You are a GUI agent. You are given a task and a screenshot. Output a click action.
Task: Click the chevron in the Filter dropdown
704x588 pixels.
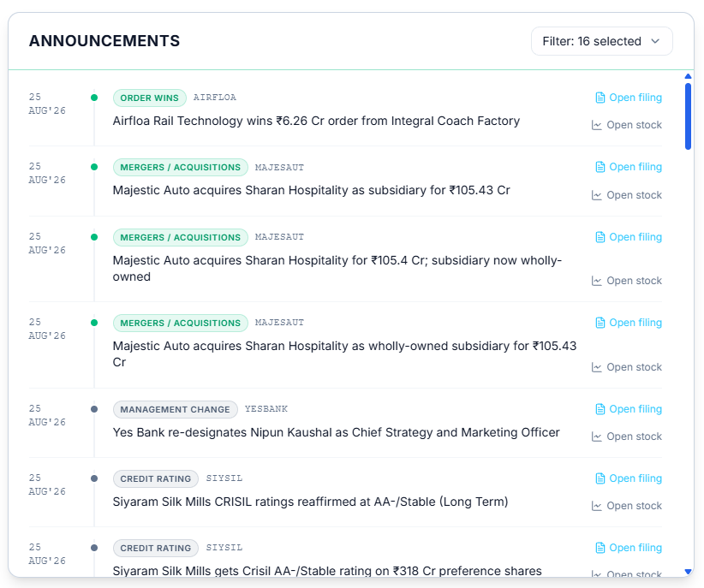655,41
